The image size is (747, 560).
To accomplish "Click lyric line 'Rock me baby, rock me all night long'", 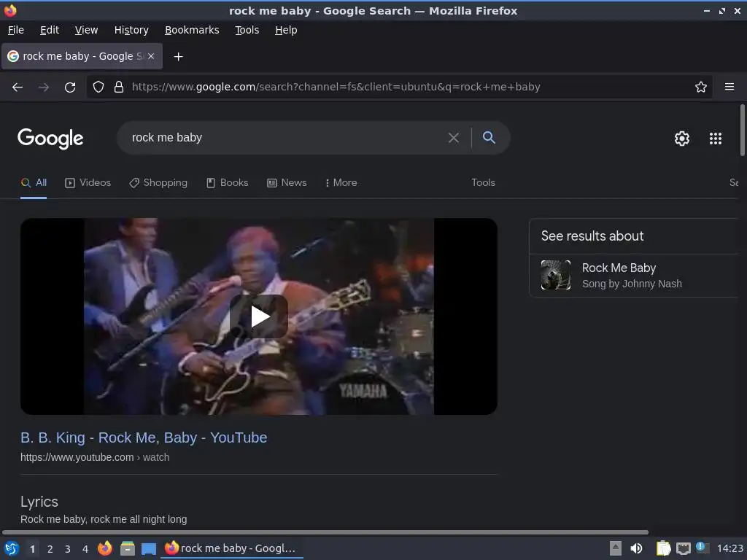I will coord(104,519).
